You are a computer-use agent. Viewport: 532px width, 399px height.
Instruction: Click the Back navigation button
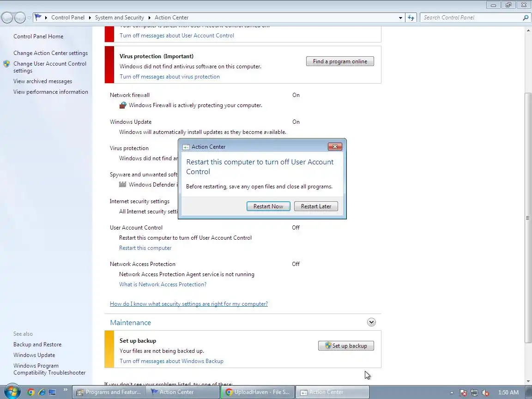(7, 18)
